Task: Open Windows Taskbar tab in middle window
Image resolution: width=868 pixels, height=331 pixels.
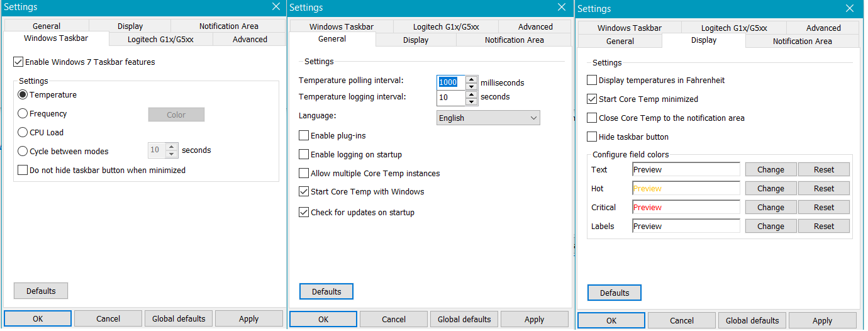Action: point(342,26)
